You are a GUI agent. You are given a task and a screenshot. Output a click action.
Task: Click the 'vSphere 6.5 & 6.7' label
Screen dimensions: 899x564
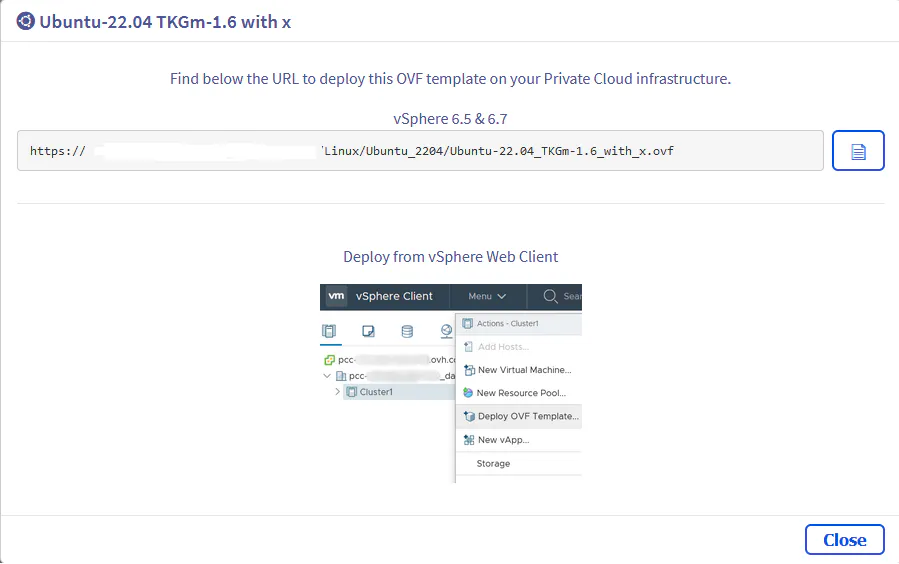click(450, 119)
